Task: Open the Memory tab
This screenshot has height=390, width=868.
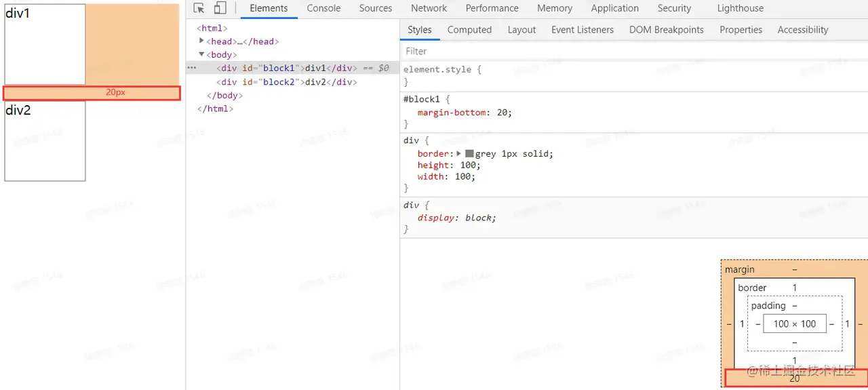Action: coord(555,8)
